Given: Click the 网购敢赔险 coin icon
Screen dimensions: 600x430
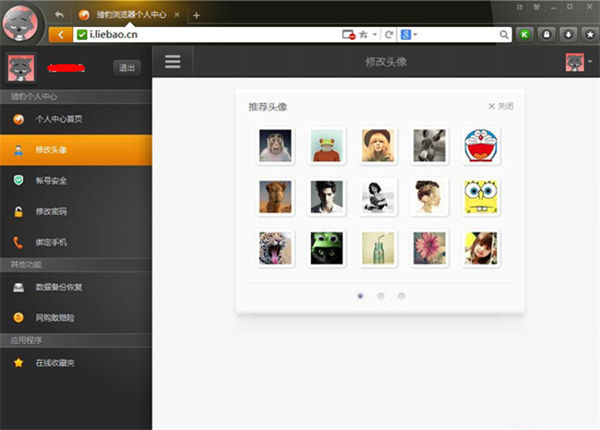Looking at the screenshot, I should point(18,318).
